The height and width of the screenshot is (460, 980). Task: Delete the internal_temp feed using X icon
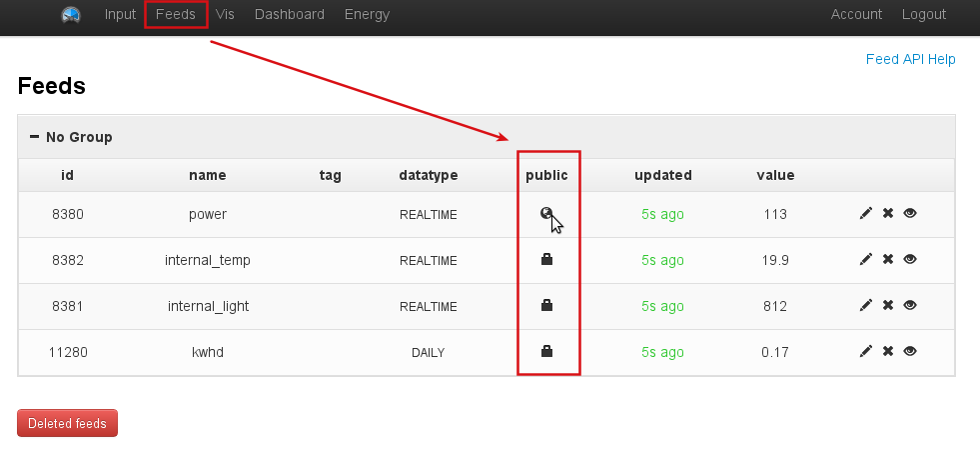pyautogui.click(x=887, y=260)
